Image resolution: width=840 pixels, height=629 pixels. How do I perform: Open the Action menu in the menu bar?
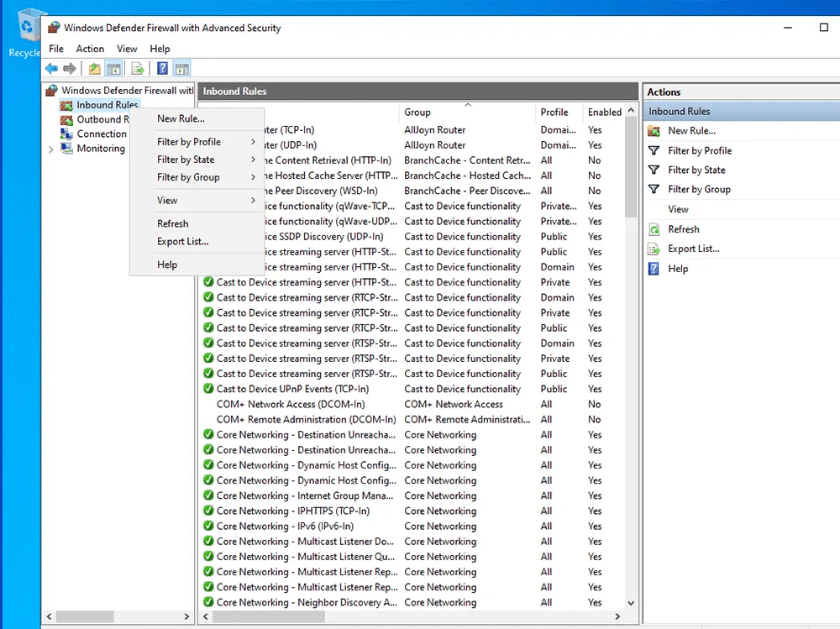pyautogui.click(x=90, y=49)
